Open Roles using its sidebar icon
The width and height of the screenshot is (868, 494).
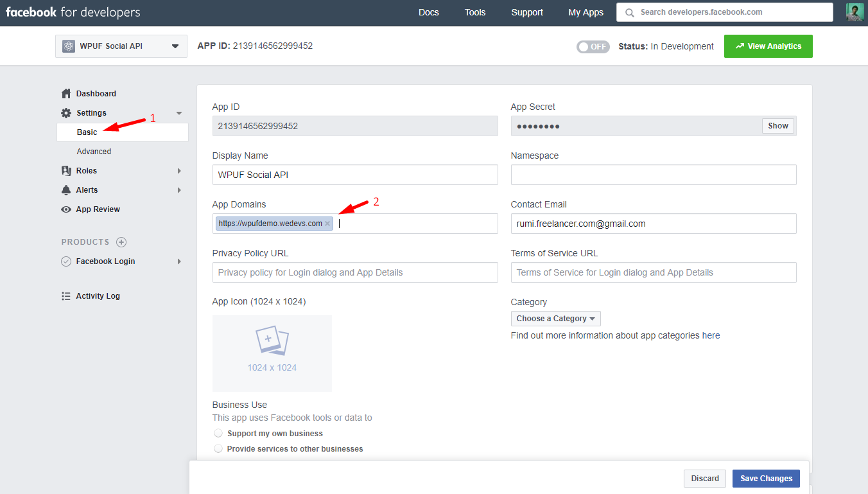[x=66, y=170]
